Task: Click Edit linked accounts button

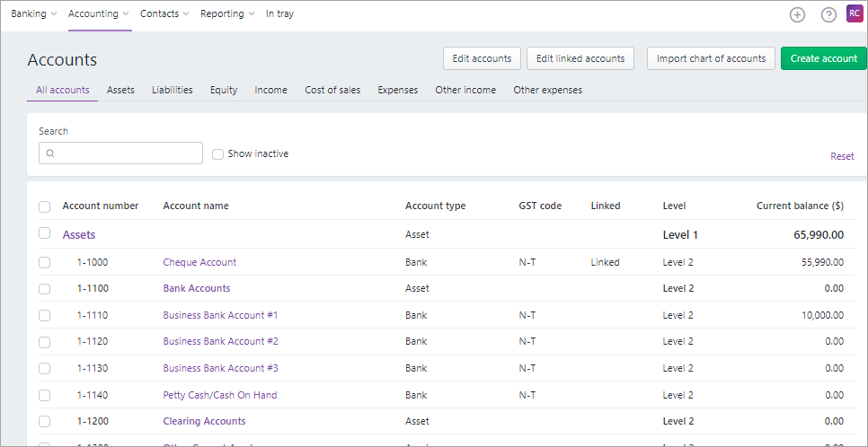Action: point(580,58)
